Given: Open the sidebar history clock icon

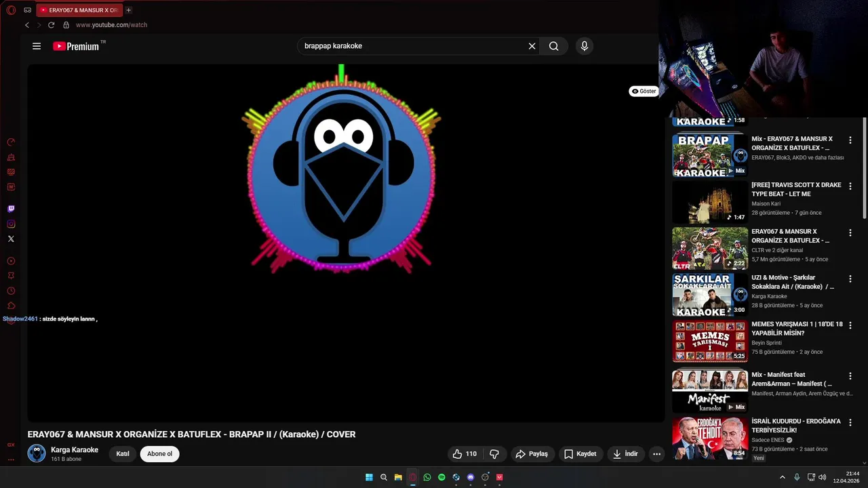Looking at the screenshot, I should click(x=11, y=291).
